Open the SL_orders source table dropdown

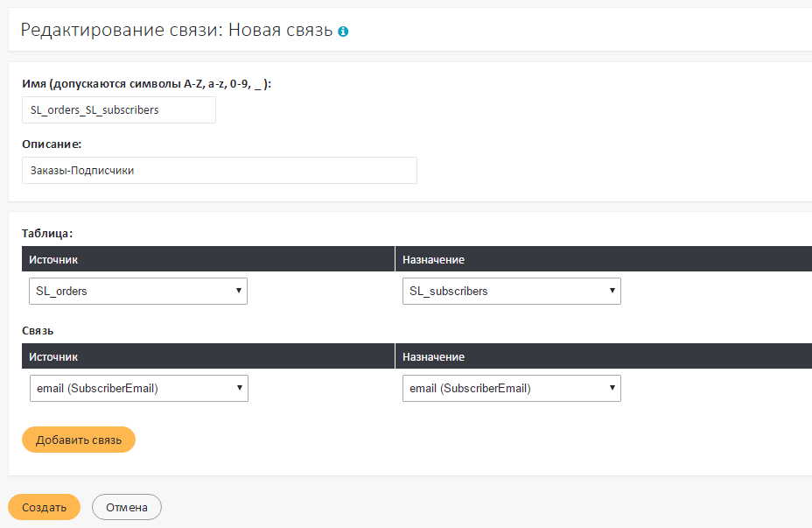coord(138,292)
